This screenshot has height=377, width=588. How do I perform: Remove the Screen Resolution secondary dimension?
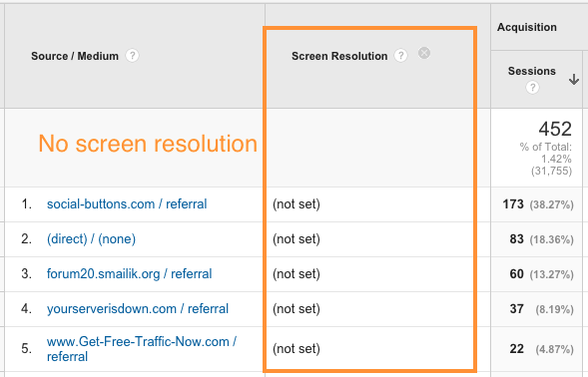(424, 53)
